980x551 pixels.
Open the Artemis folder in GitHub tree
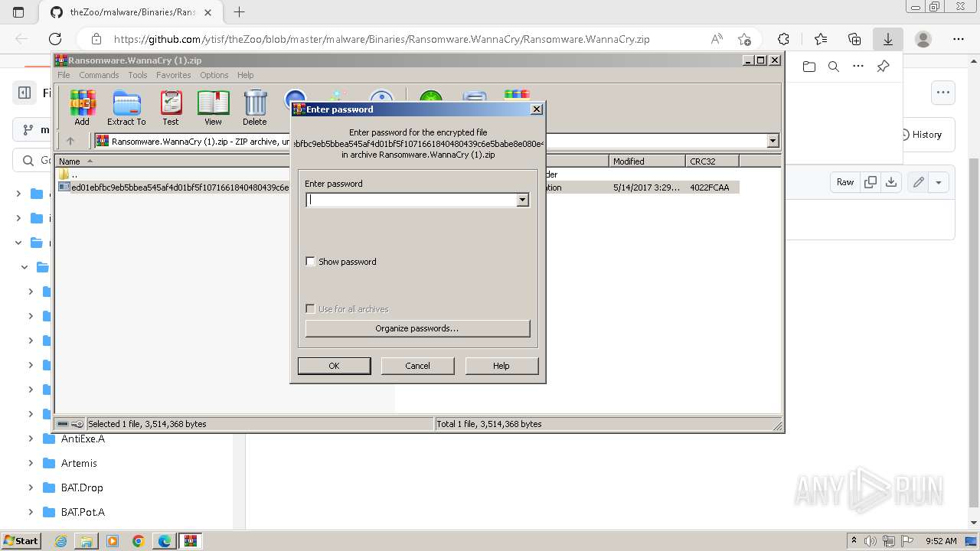click(x=79, y=463)
